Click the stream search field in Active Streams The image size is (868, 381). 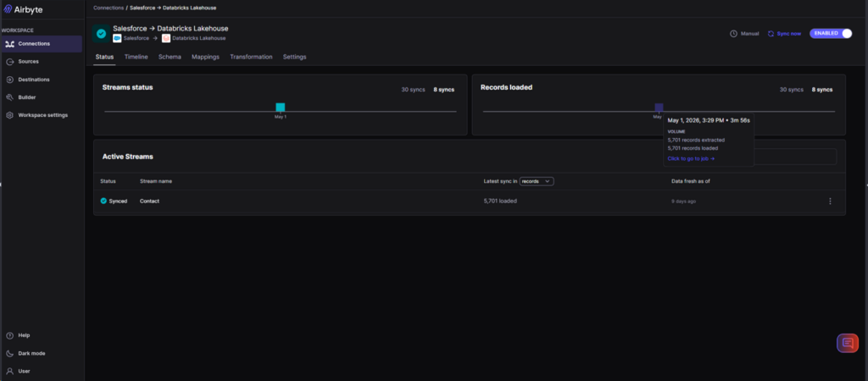tap(795, 157)
